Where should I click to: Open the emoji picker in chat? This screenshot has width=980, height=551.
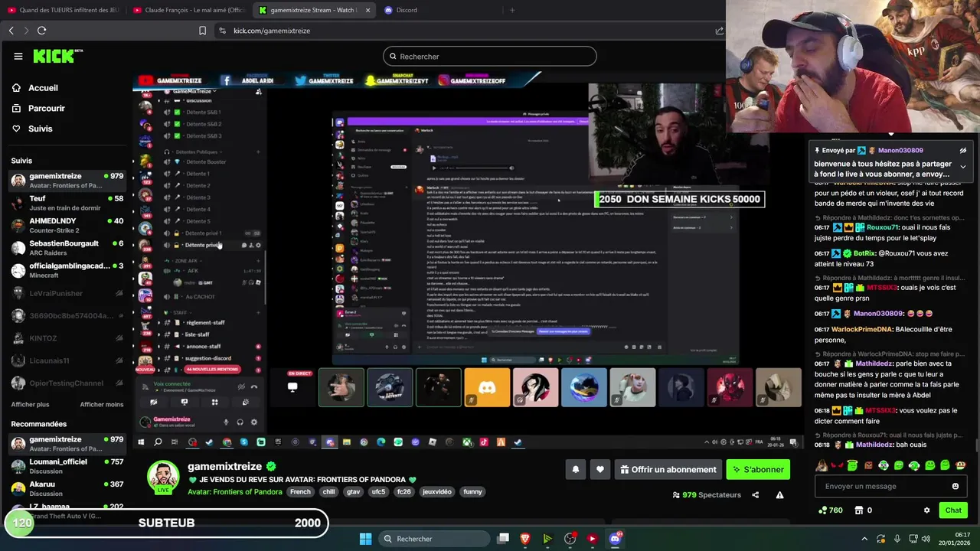tap(955, 486)
